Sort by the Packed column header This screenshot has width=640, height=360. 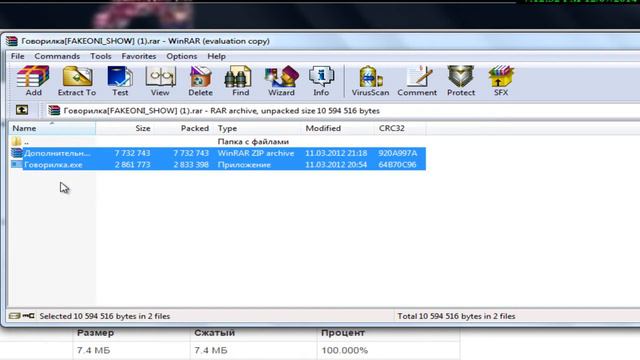click(x=183, y=128)
